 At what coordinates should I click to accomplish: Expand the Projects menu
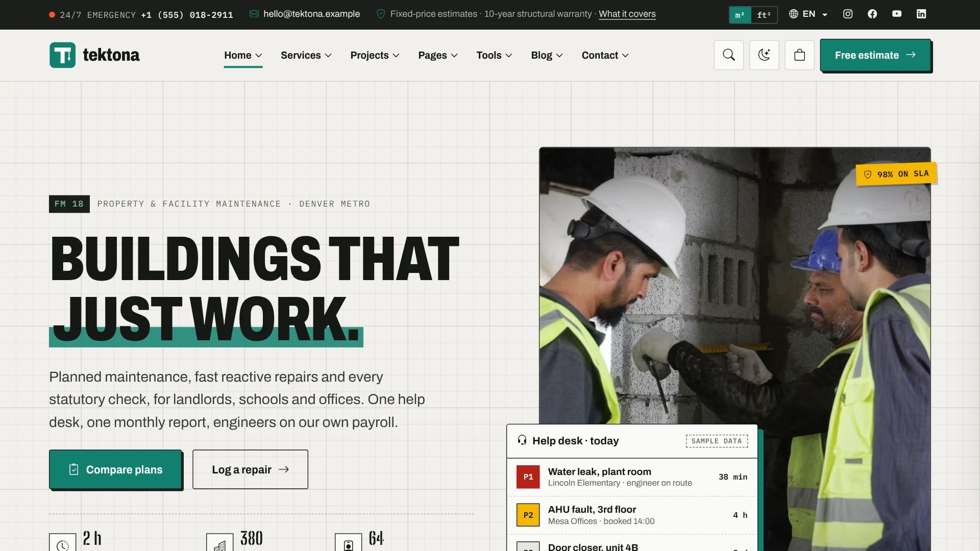[375, 55]
